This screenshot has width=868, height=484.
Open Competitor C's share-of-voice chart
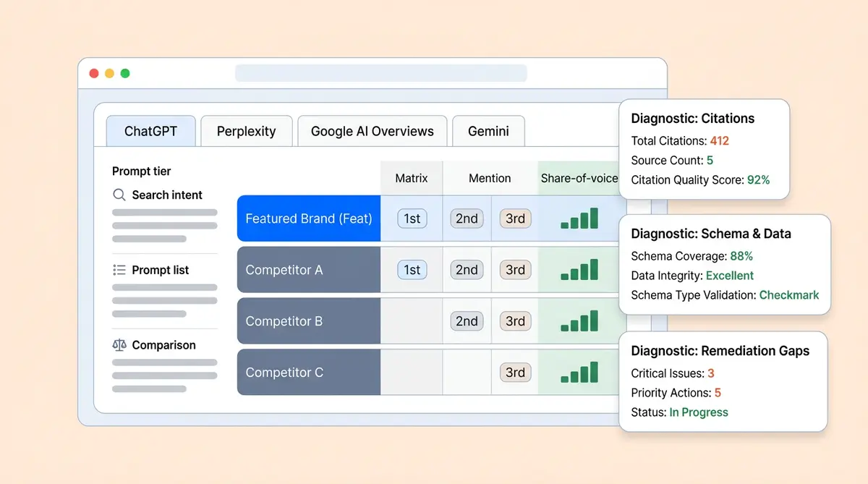[579, 372]
